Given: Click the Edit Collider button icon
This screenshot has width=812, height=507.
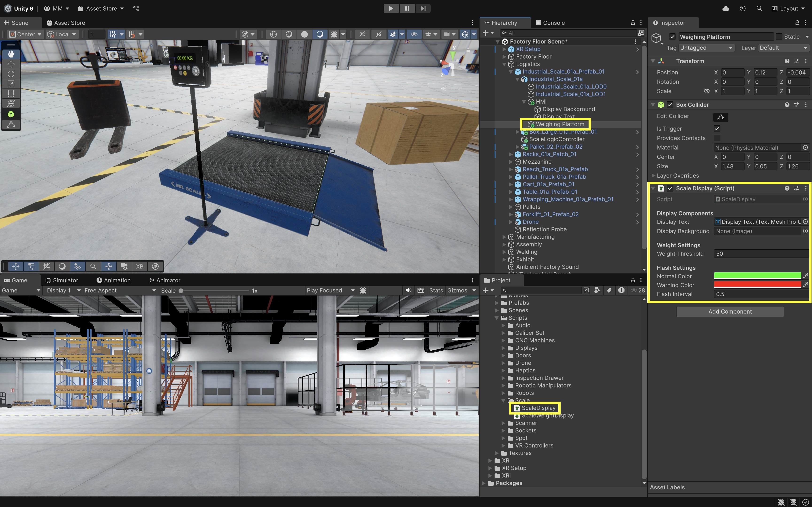Looking at the screenshot, I should coord(720,117).
